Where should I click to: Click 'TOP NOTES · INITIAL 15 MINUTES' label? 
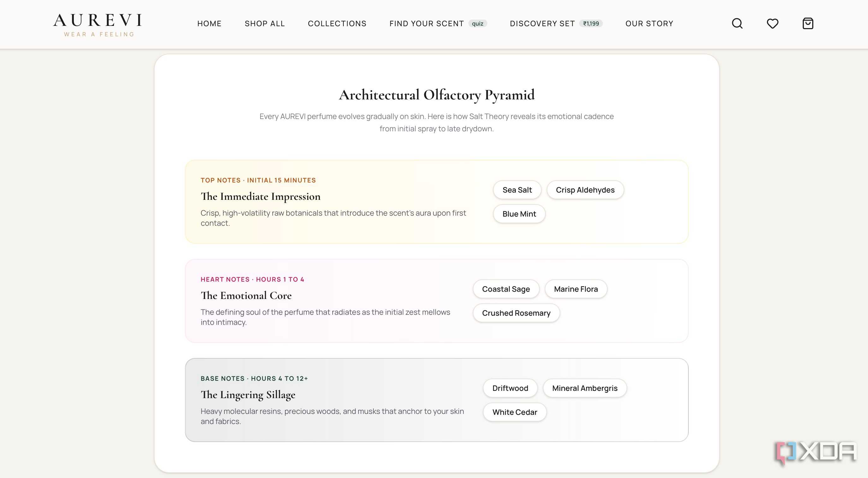point(258,180)
